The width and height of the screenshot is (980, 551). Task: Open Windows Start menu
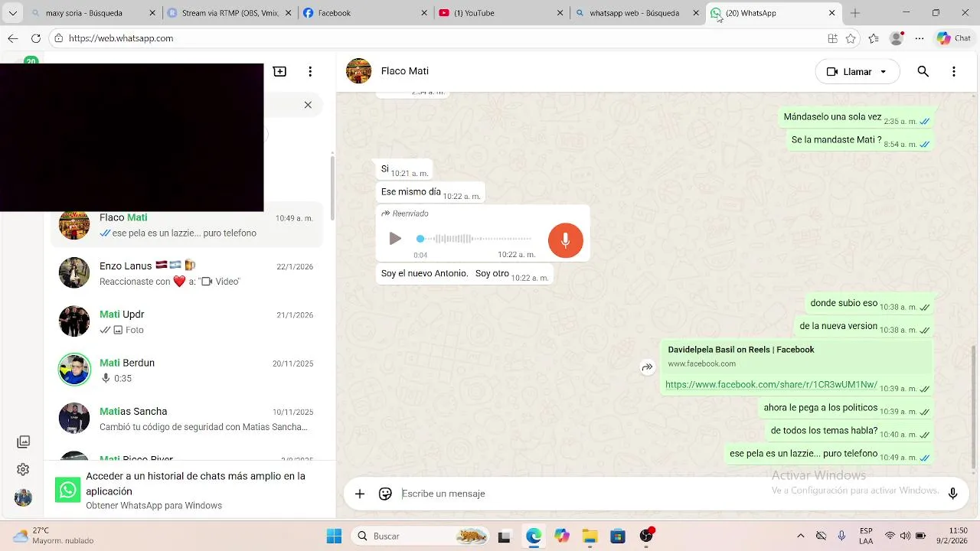335,536
